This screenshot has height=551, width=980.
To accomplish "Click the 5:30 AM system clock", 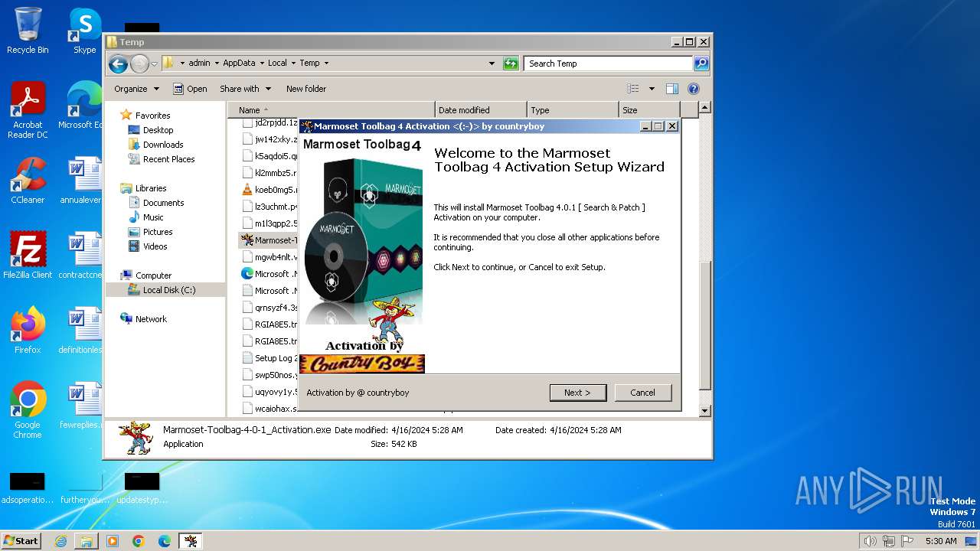I will [x=941, y=541].
